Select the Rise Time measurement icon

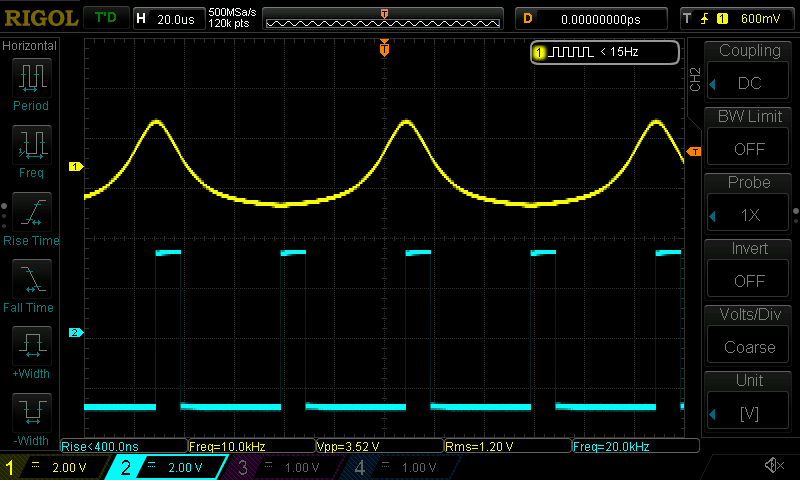tap(32, 212)
